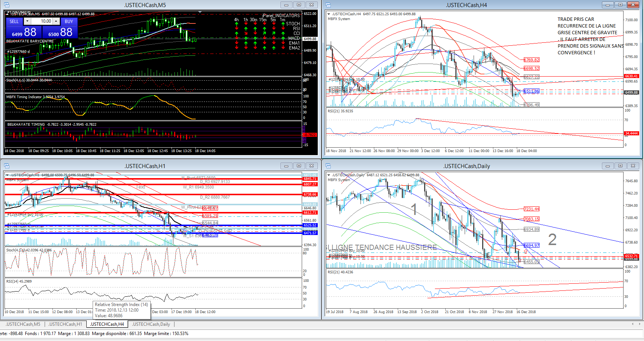The width and height of the screenshot is (644, 341).
Task: Minimize the .USTECHCash,H1 chart window
Action: 286,166
